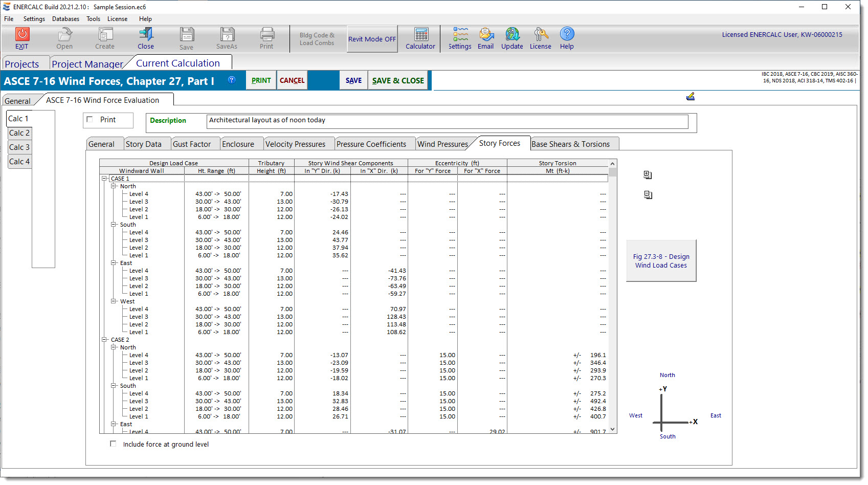The height and width of the screenshot is (485, 868).
Task: Click the EXIT power icon
Action: (22, 35)
